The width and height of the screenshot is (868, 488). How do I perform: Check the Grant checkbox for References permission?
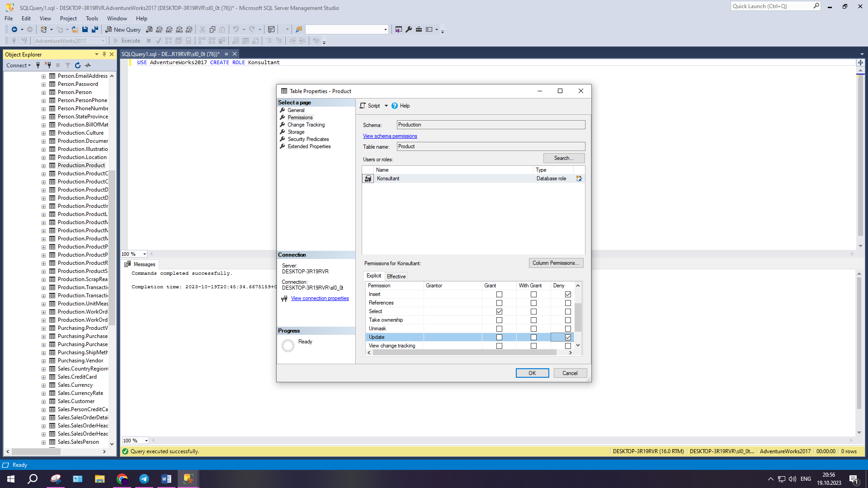[499, 303]
